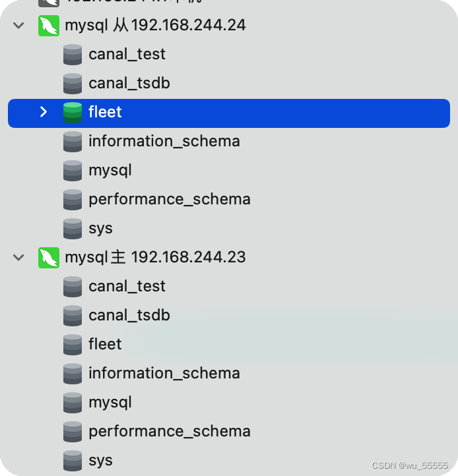Image resolution: width=458 pixels, height=476 pixels.
Task: Select sys database under 192.168.244.24
Action: [x=100, y=228]
